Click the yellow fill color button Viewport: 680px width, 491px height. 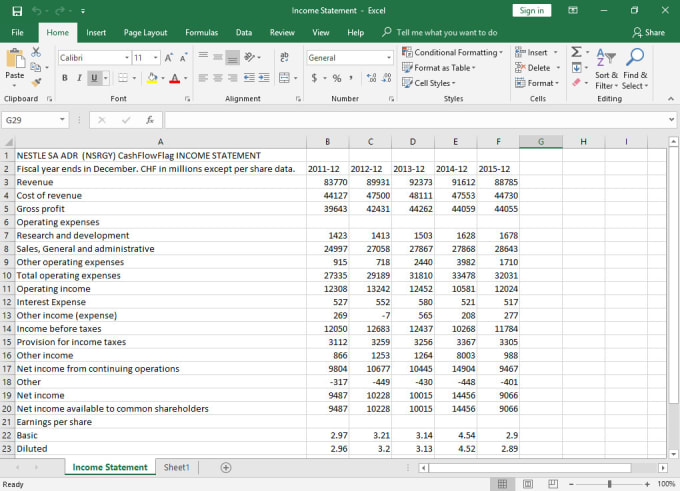152,78
